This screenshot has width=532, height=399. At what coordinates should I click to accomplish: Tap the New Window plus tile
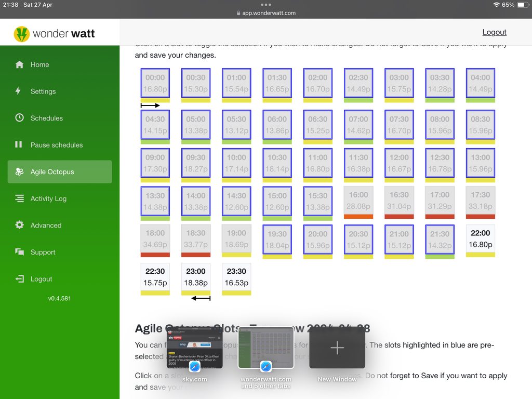pyautogui.click(x=337, y=348)
